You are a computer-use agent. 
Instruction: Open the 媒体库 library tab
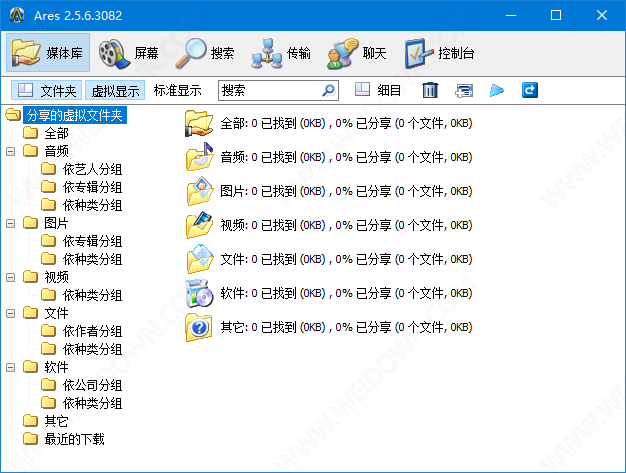(x=48, y=53)
